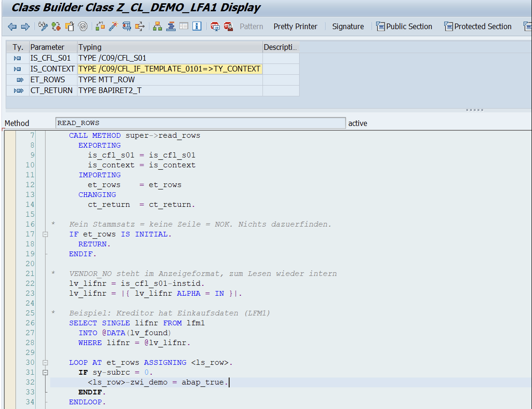532x409 pixels.
Task: Select the Ty. column header
Action: tap(18, 47)
